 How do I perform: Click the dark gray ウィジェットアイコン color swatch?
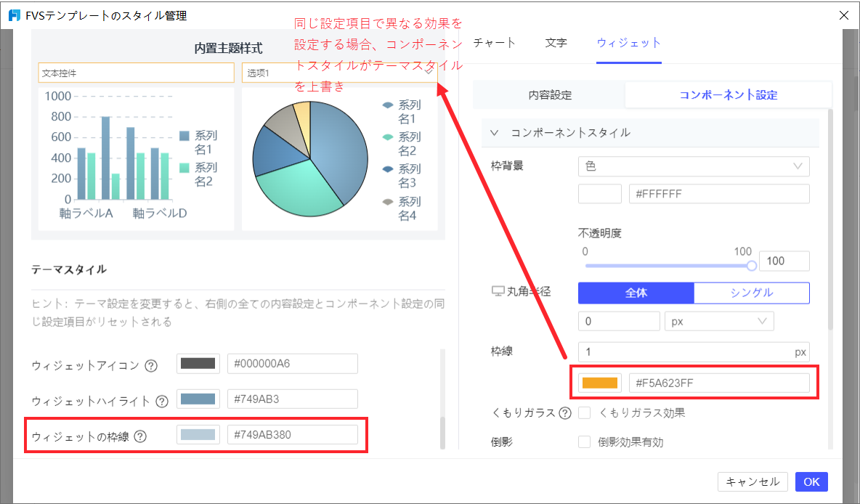[x=198, y=364]
